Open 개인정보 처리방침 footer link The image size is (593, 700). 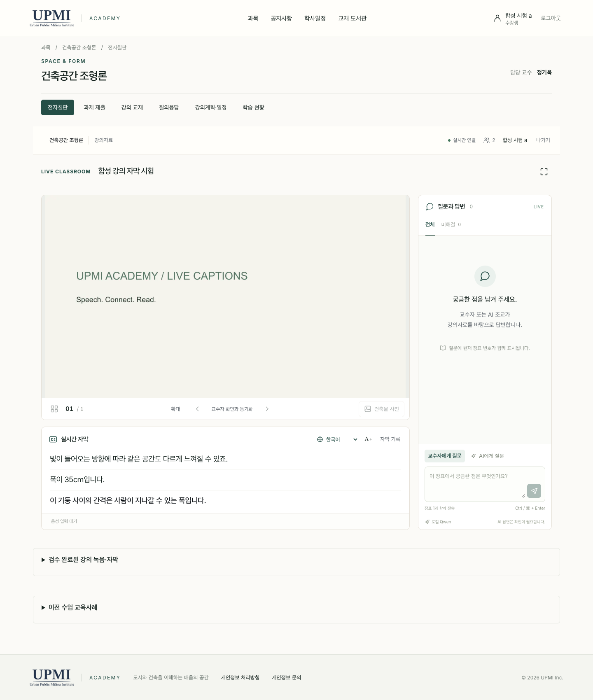tap(240, 678)
